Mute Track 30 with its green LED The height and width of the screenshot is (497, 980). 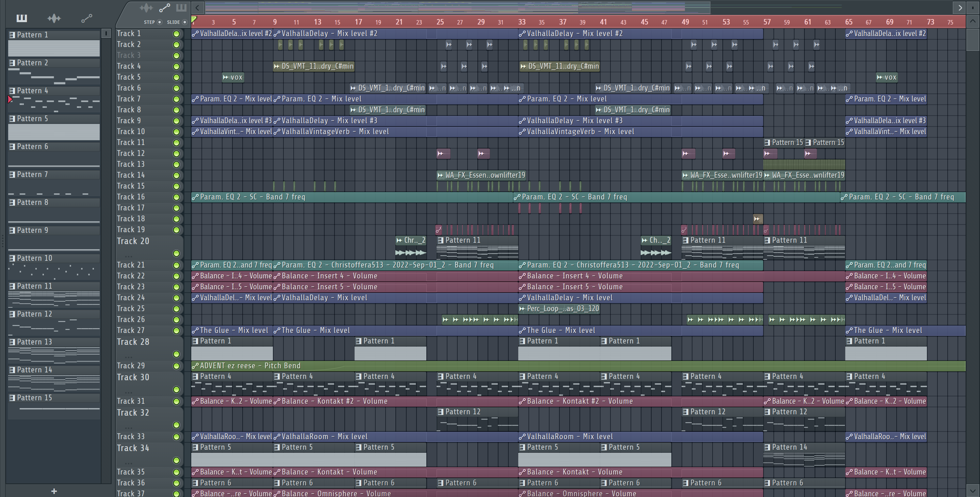(176, 390)
